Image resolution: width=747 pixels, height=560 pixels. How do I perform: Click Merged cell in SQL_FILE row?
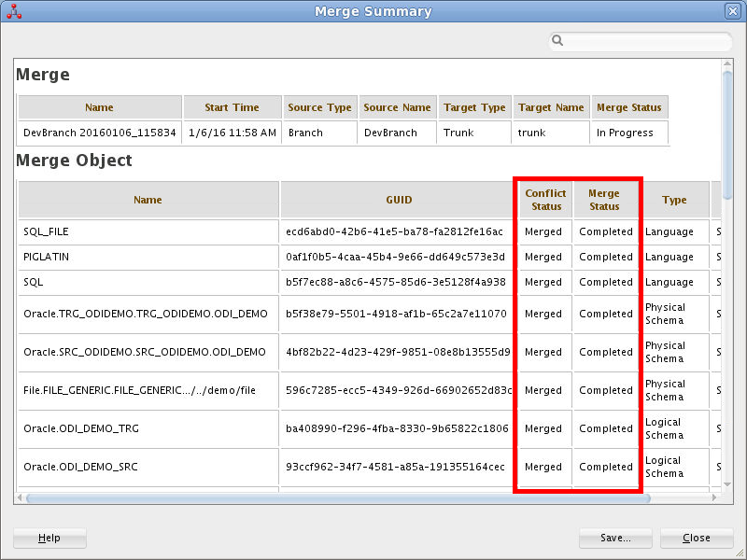coord(545,231)
